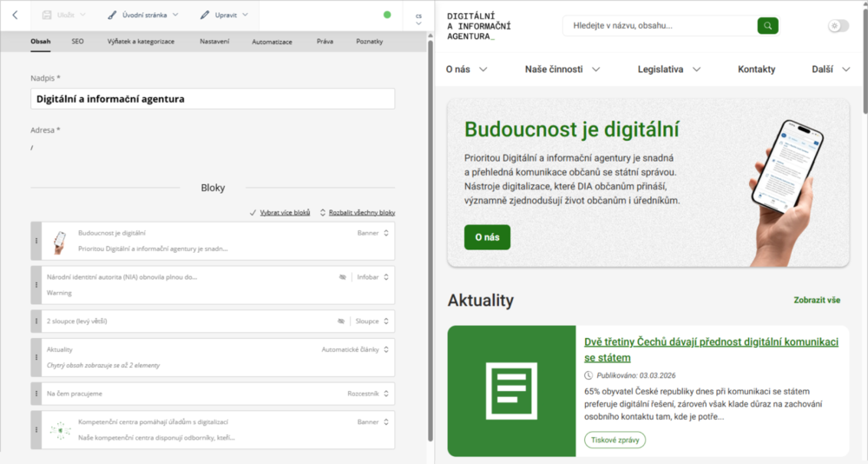Click the drag handle of Aktuality block
This screenshot has width=868, height=464.
coord(36,357)
